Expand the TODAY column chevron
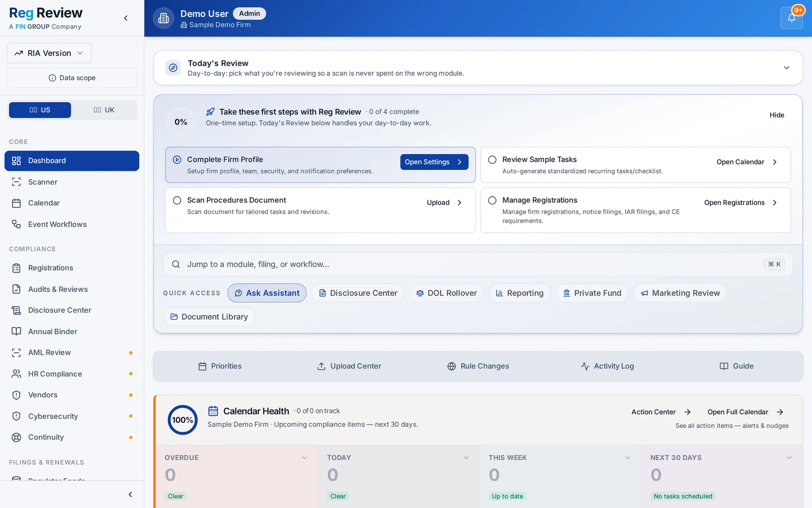Viewport: 812px width, 508px height. click(x=466, y=458)
